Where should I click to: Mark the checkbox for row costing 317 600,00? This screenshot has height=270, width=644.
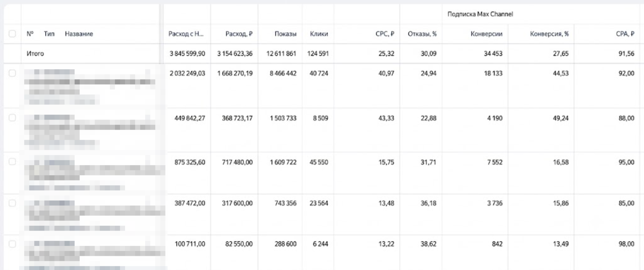(12, 203)
